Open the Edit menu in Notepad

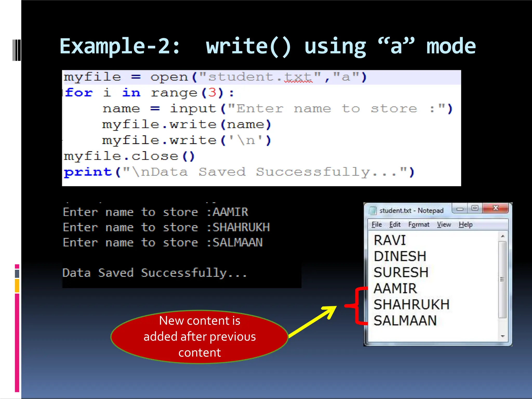point(395,224)
